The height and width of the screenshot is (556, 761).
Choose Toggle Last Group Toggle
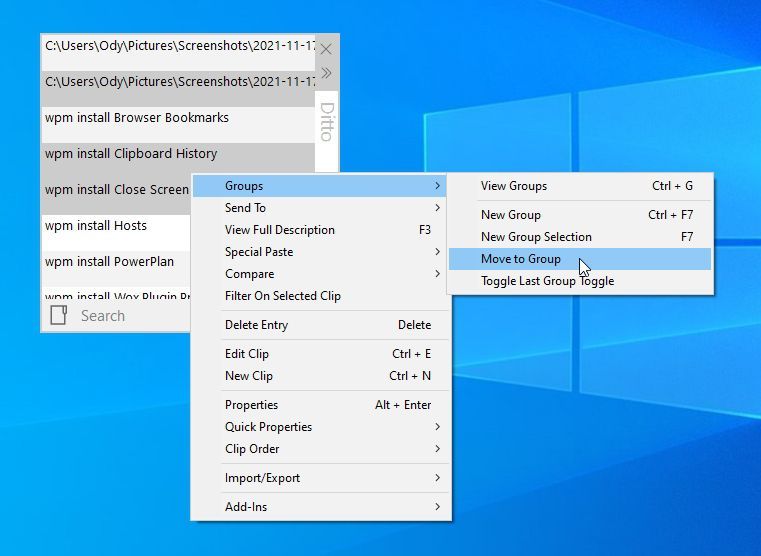(x=580, y=281)
